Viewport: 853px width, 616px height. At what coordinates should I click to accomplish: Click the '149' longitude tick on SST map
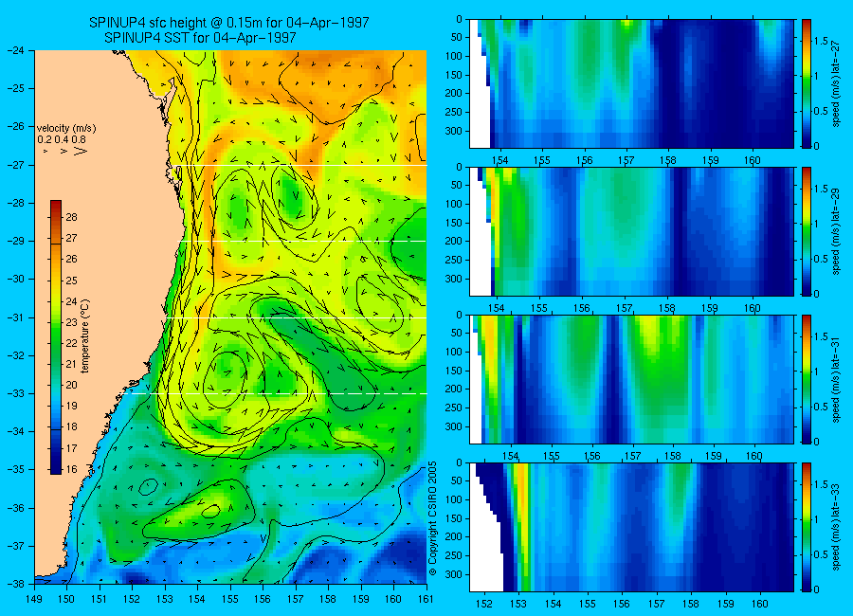pyautogui.click(x=34, y=599)
